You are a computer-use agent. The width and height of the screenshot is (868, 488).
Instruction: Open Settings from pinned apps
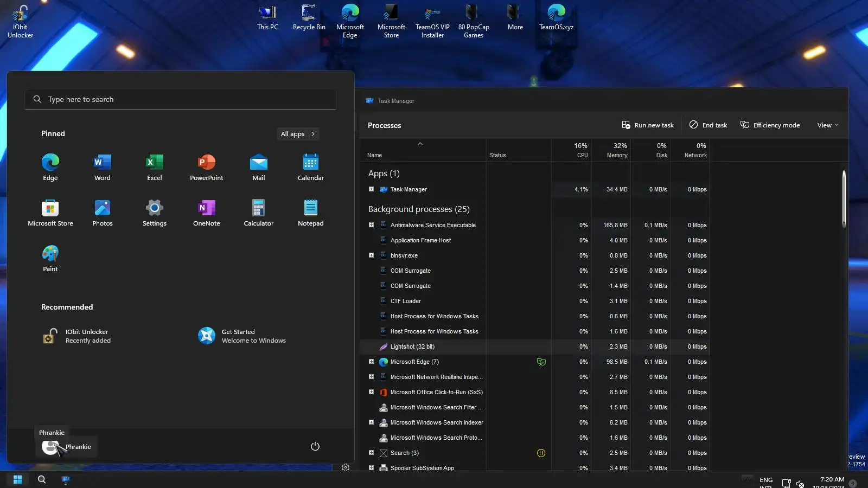(155, 213)
